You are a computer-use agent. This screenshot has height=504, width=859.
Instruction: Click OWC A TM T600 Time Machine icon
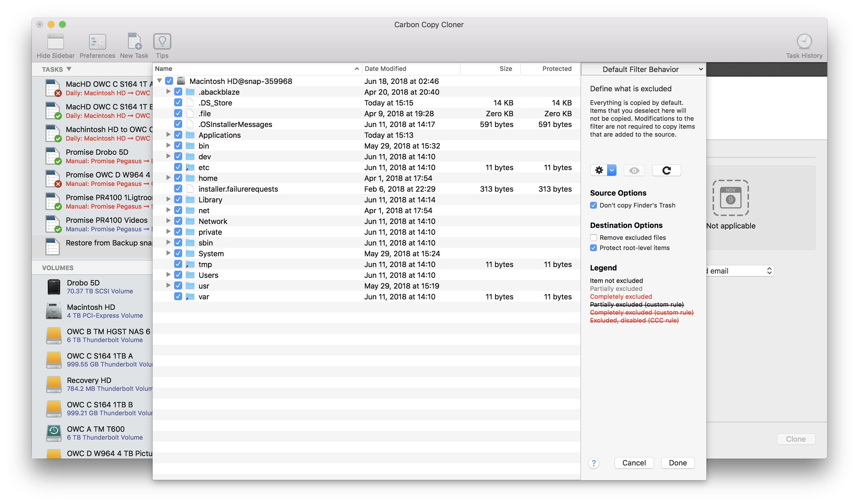[x=54, y=433]
